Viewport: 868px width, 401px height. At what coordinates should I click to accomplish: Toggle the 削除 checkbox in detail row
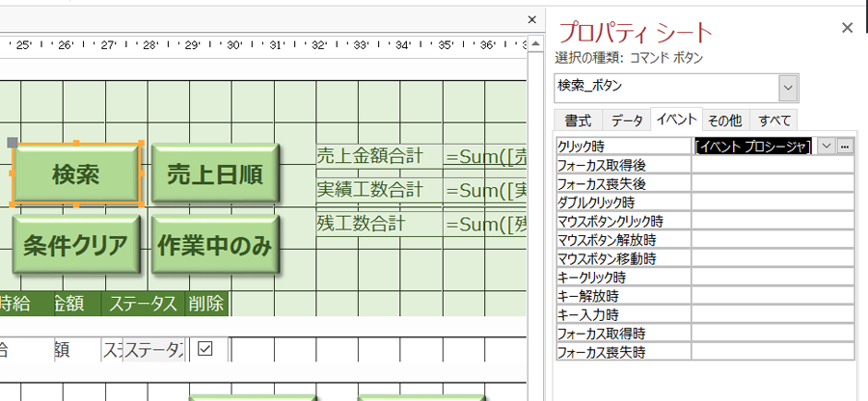click(x=204, y=349)
